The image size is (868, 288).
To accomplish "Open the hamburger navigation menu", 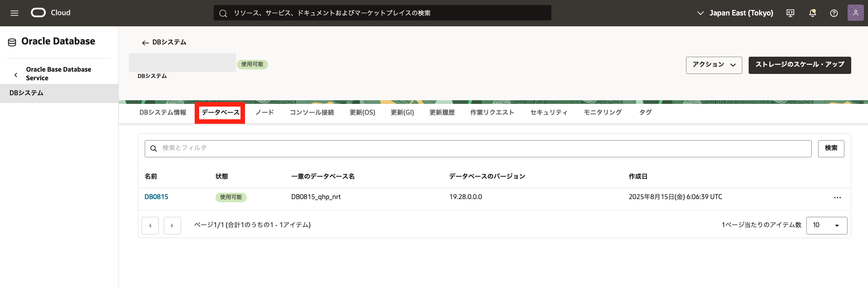I will (x=15, y=13).
